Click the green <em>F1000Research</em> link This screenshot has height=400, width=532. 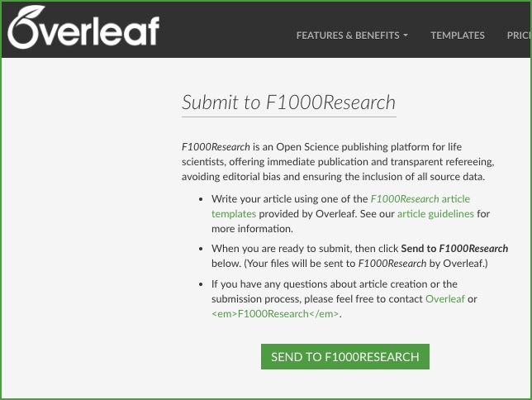[276, 314]
